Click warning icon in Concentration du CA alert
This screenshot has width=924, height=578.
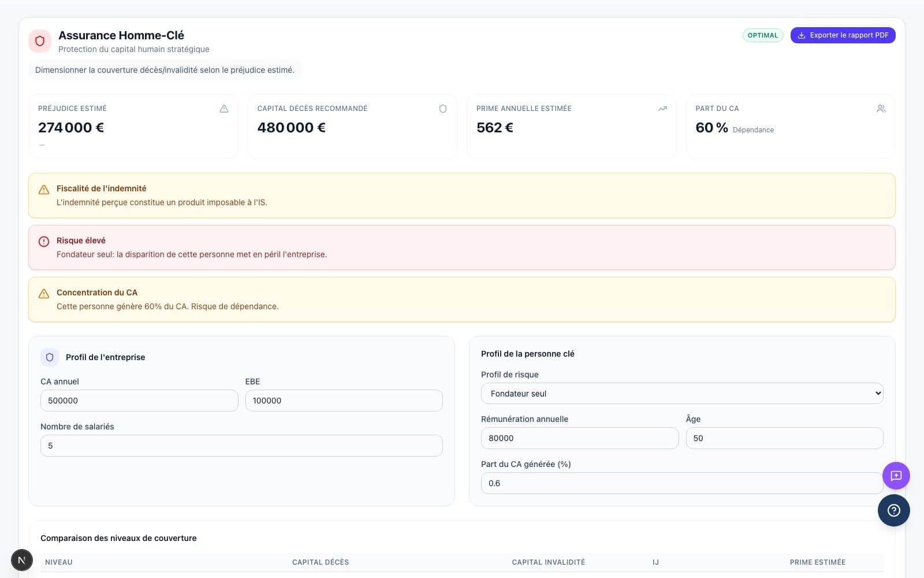pyautogui.click(x=44, y=294)
